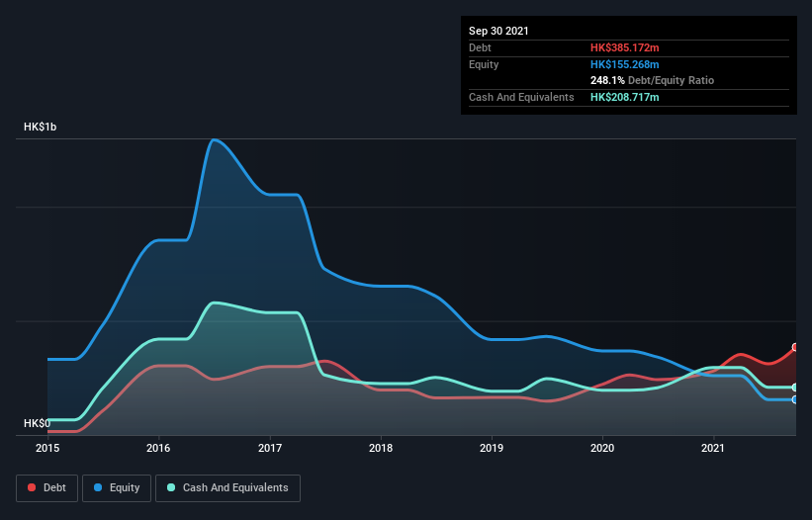Select teal Cash endpoint marker on chart

coord(795,388)
